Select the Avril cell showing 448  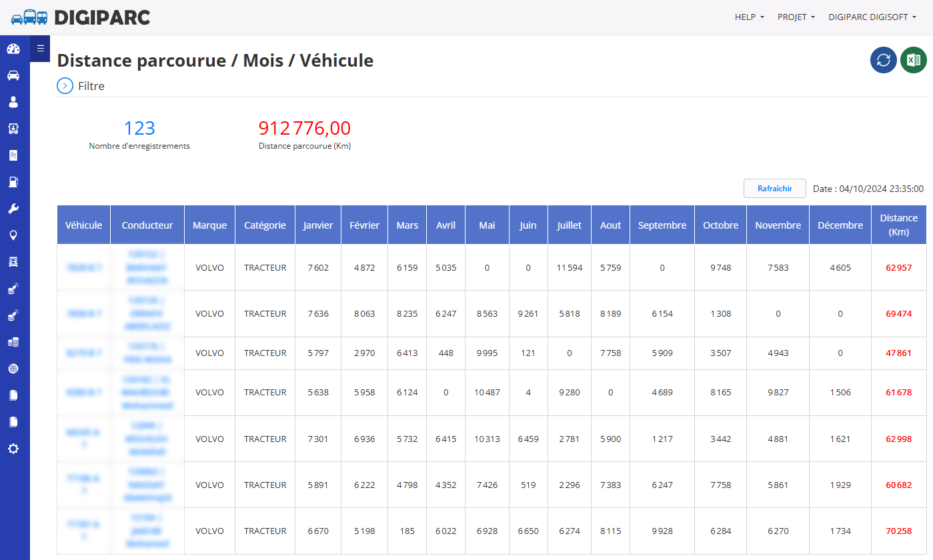click(446, 353)
